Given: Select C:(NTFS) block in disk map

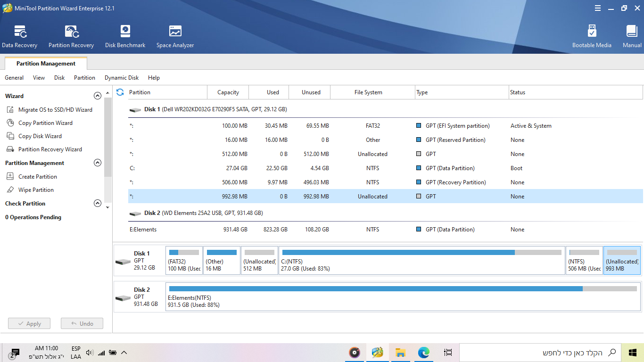Looking at the screenshot, I should click(x=422, y=260).
